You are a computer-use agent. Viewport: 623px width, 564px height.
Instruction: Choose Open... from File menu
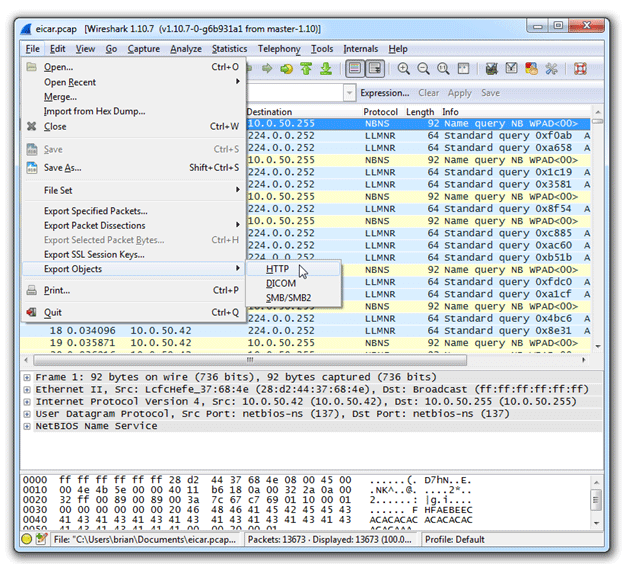134,66
